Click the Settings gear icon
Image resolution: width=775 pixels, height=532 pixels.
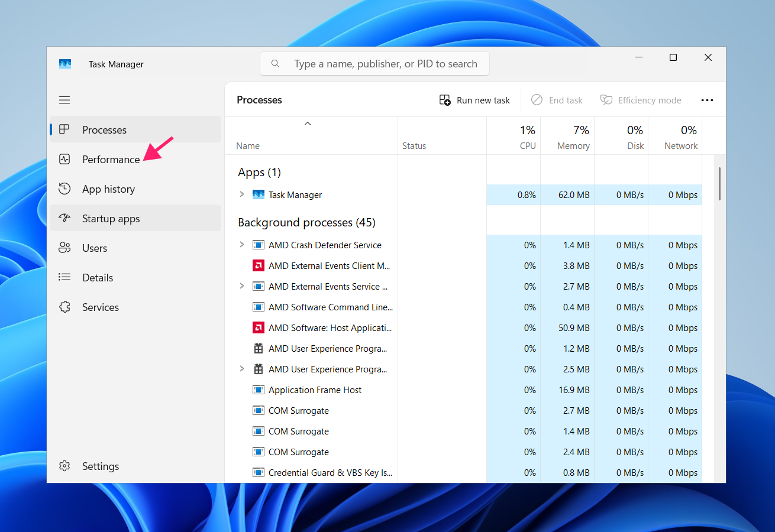[64, 466]
